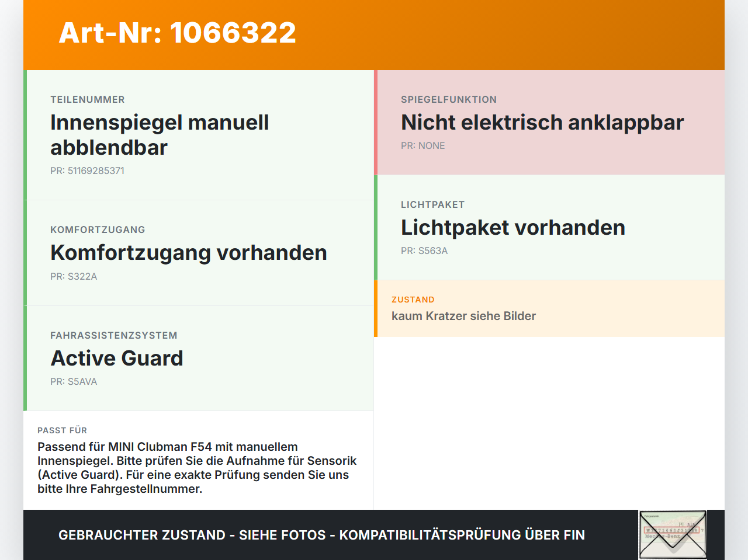Click the SPIEGELFUNKTION label
Viewport: 748px width, 560px height.
449,100
